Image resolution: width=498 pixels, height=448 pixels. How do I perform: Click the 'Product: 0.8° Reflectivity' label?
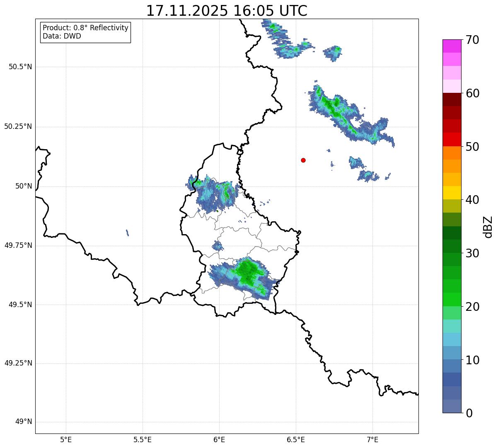[86, 28]
